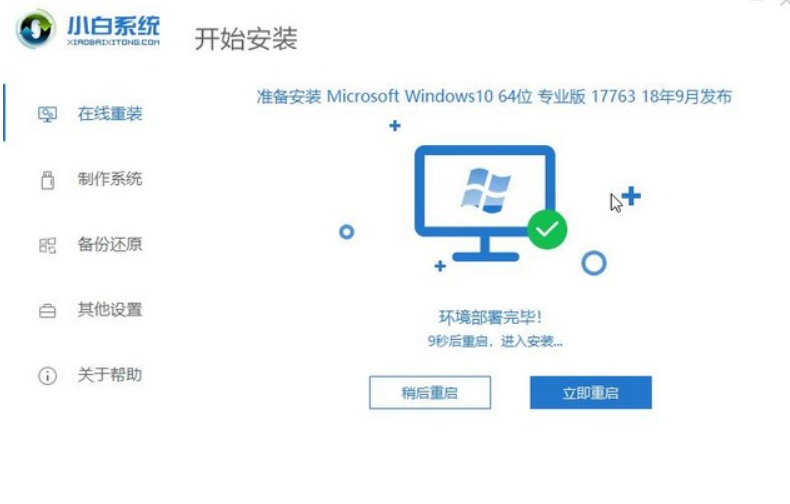The width and height of the screenshot is (790, 504).
Task: Click 立即重启 to restart now
Action: point(590,392)
